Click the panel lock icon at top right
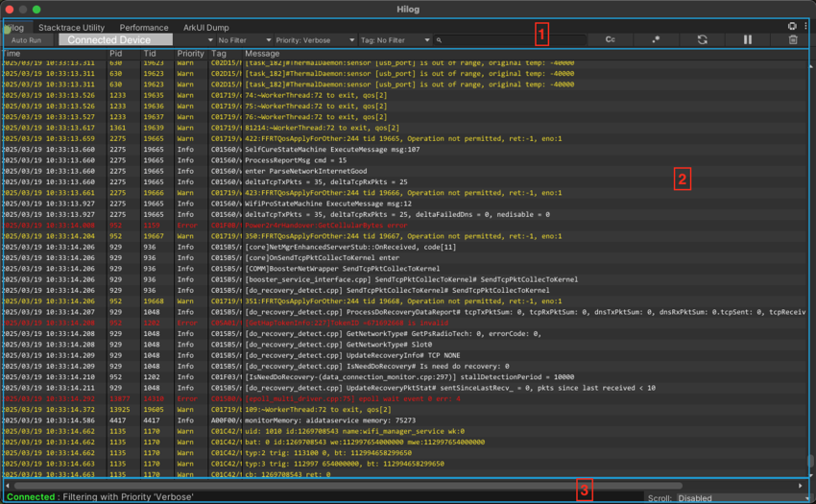 pos(793,27)
